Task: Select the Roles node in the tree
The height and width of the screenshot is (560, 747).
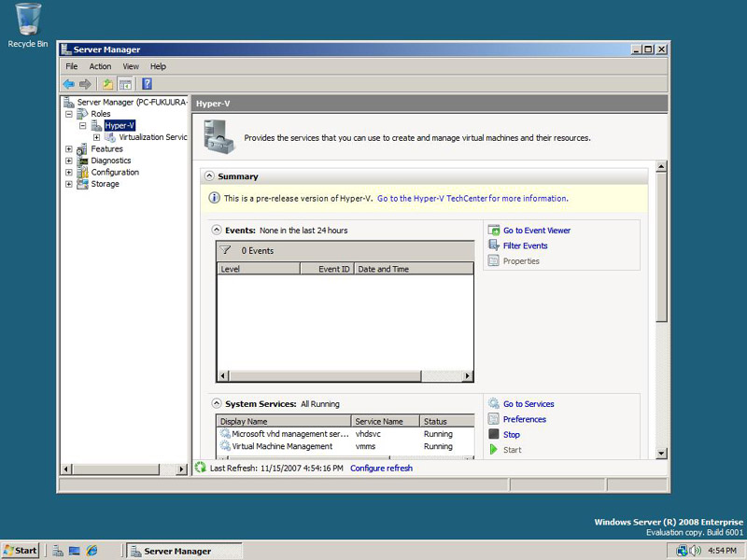Action: pos(101,114)
